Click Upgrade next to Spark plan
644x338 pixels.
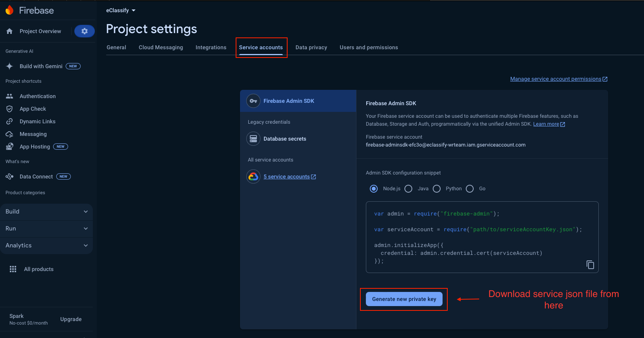71,319
